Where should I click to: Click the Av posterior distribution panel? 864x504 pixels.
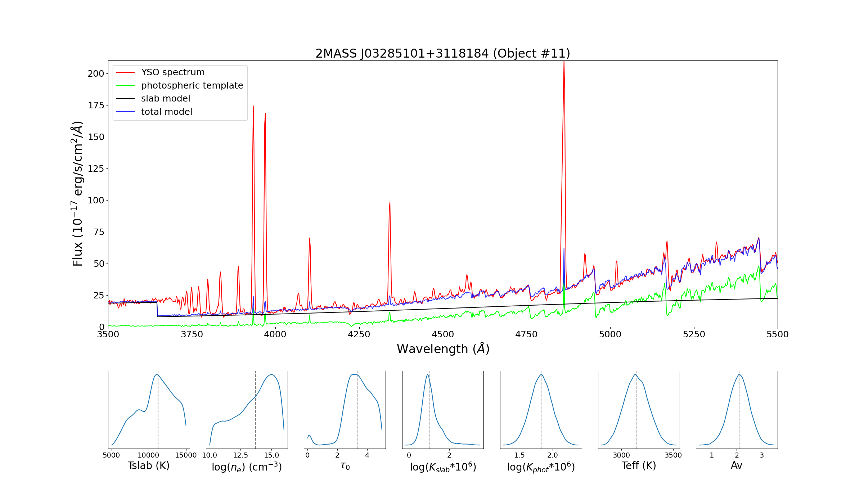(737, 410)
